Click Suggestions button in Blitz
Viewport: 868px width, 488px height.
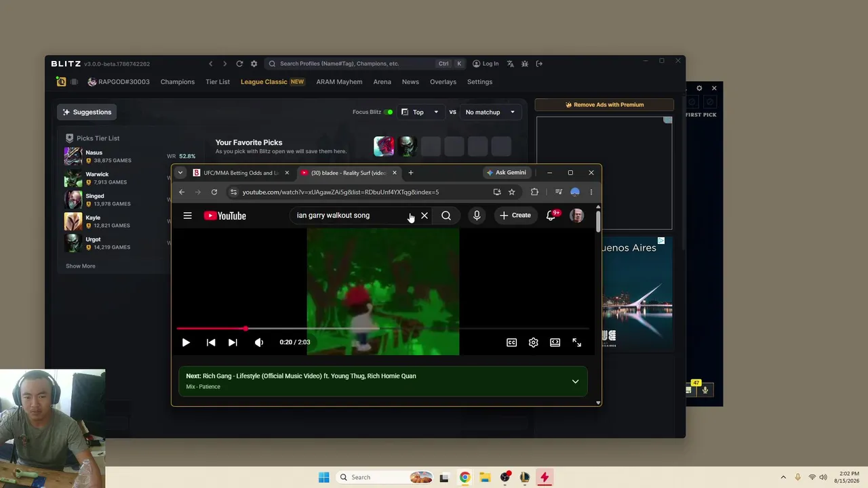pyautogui.click(x=87, y=112)
